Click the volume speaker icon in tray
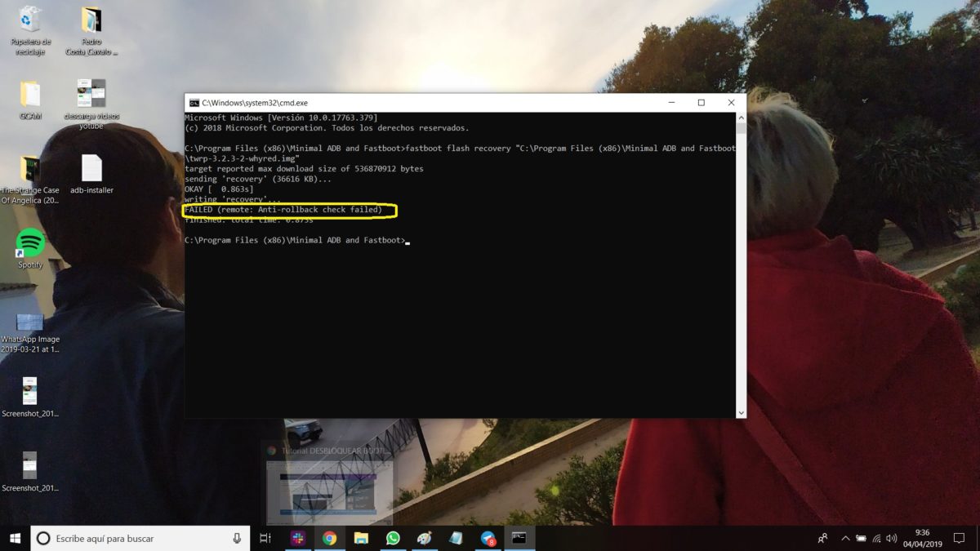Screen dimensions: 980x551 [890, 539]
